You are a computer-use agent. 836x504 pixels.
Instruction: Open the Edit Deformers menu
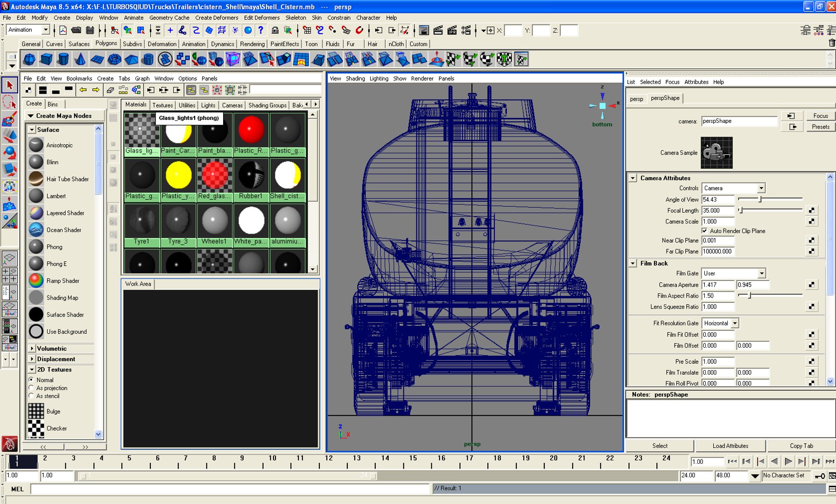pos(262,18)
